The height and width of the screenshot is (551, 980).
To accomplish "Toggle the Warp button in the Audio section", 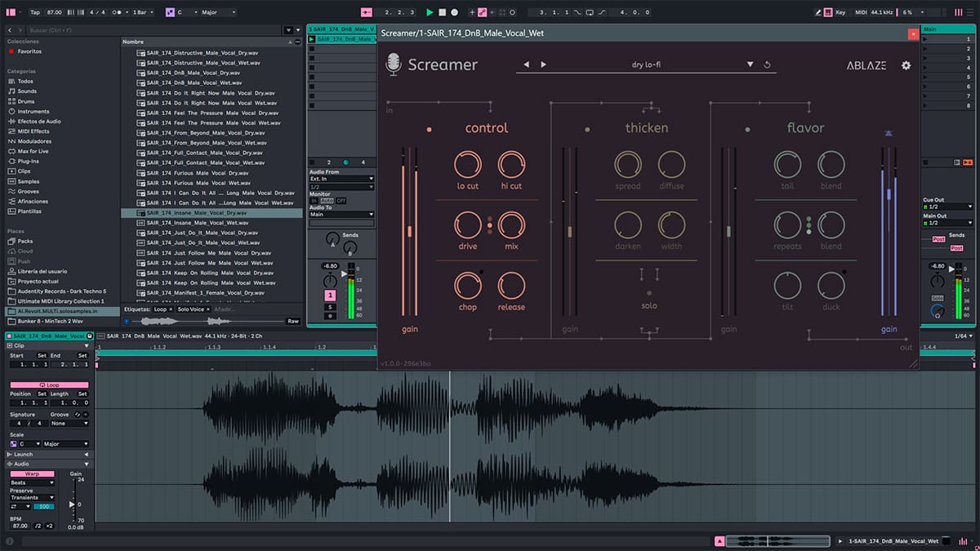I will pyautogui.click(x=33, y=473).
